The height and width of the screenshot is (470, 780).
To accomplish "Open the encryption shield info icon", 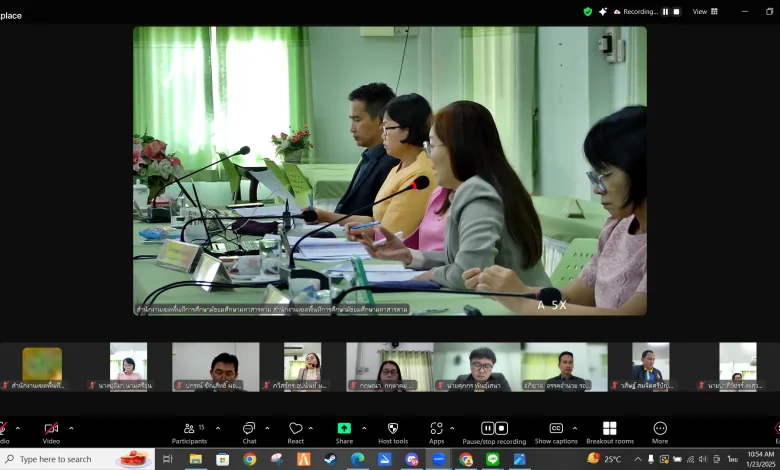I will [587, 11].
